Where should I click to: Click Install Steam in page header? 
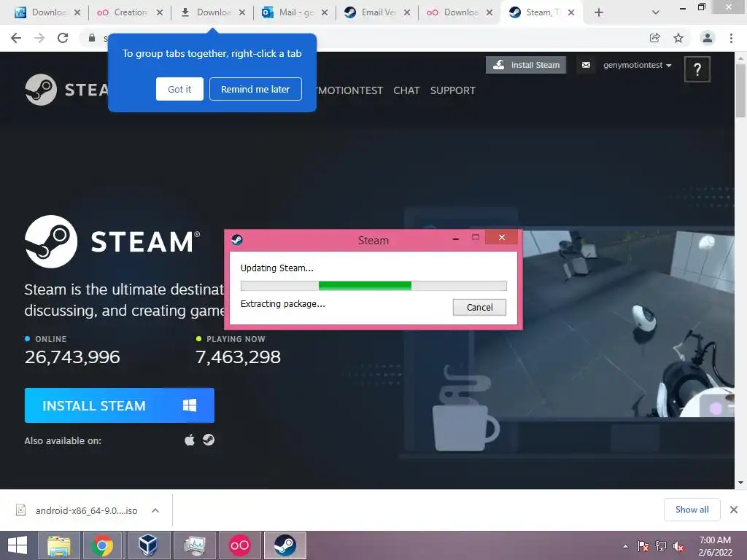click(x=526, y=65)
